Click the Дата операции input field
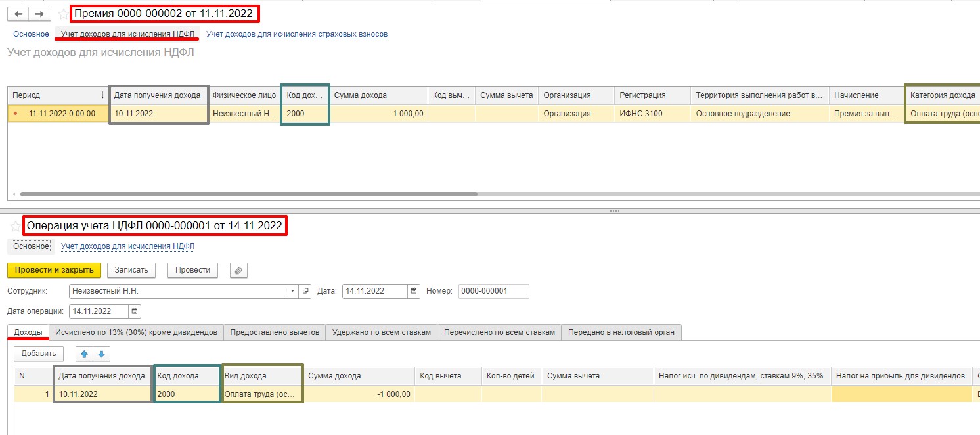 99,311
